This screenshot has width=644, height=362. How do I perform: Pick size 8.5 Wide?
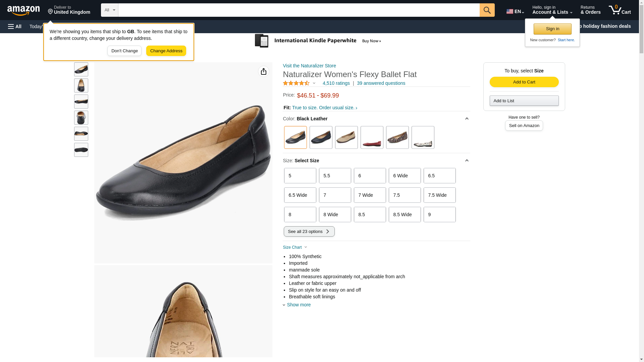pos(405,215)
